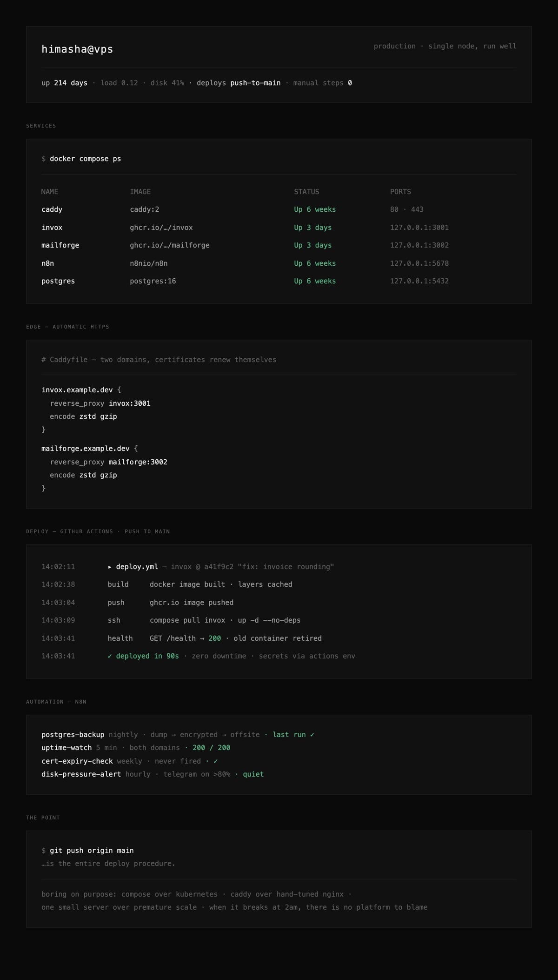Click the 'Up 6 weeks' status for caddy
Screen dimensions: 558x980
pyautogui.click(x=315, y=209)
